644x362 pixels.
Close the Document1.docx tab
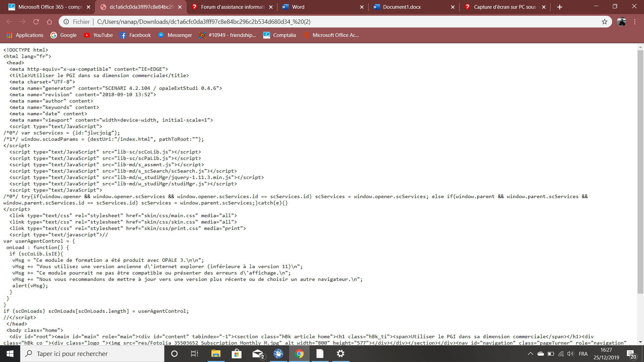(452, 7)
